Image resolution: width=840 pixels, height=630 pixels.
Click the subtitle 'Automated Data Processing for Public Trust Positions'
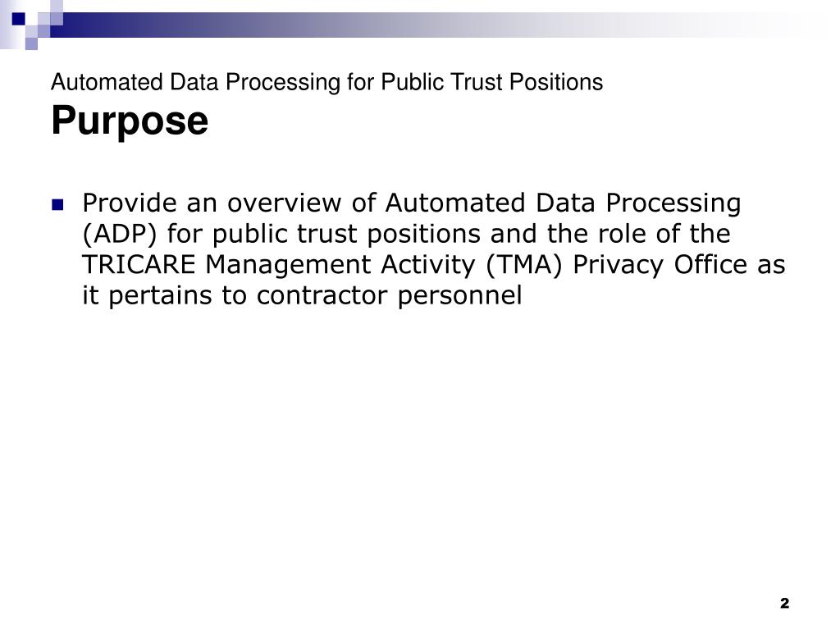pos(326,83)
